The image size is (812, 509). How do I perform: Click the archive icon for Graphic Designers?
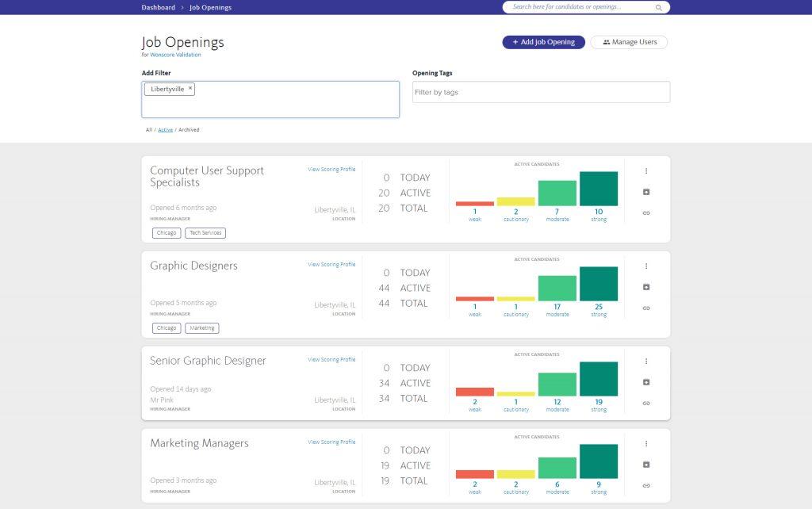coord(646,287)
